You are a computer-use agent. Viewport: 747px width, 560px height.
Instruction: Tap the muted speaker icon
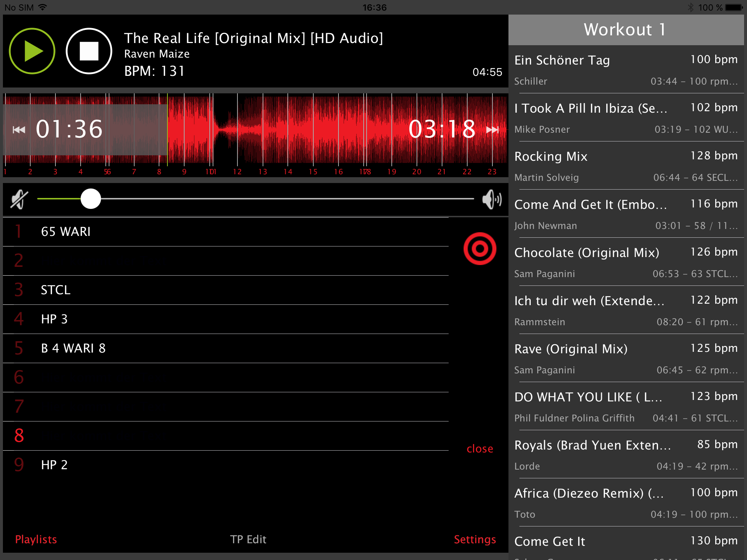[19, 199]
